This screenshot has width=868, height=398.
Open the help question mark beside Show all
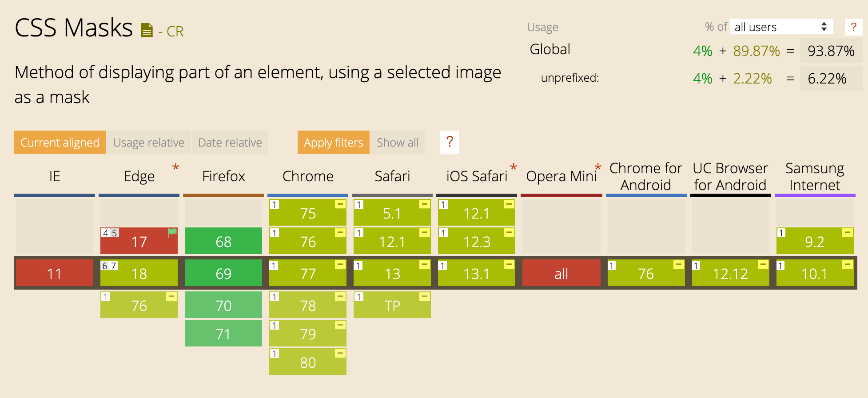tap(450, 142)
